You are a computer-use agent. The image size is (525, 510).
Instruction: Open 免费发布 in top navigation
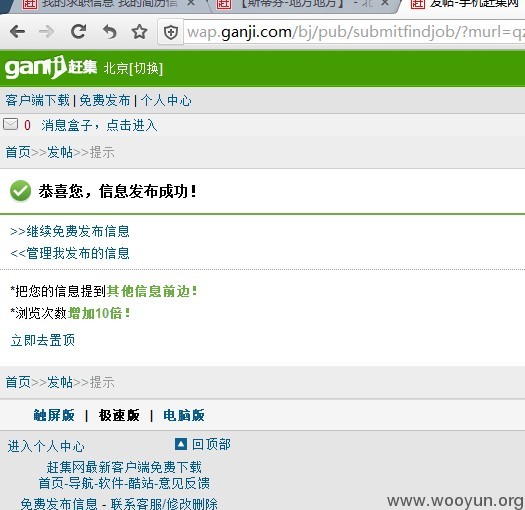(105, 100)
